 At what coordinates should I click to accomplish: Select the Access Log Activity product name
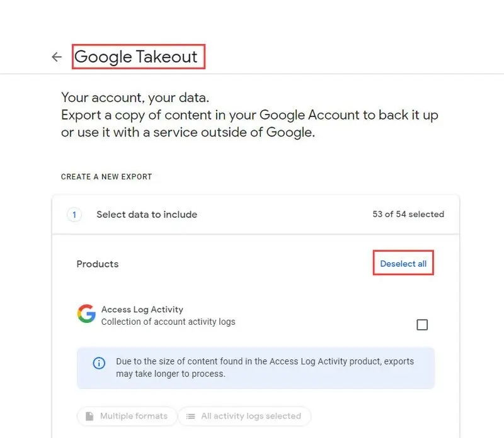point(142,310)
